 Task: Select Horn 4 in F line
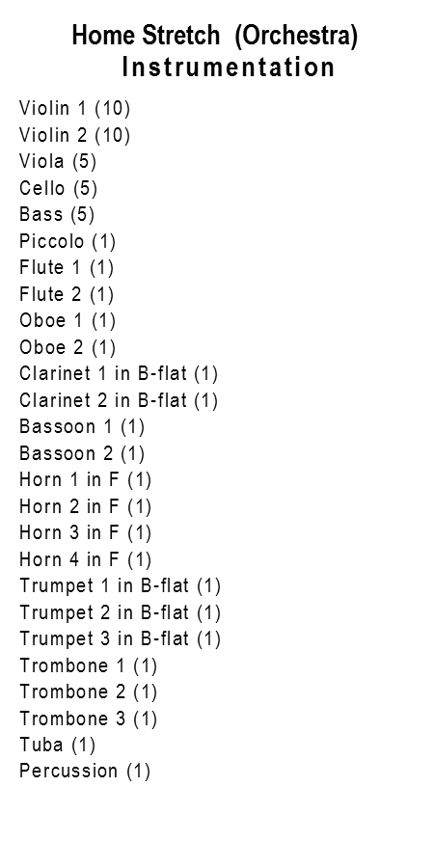[85, 559]
